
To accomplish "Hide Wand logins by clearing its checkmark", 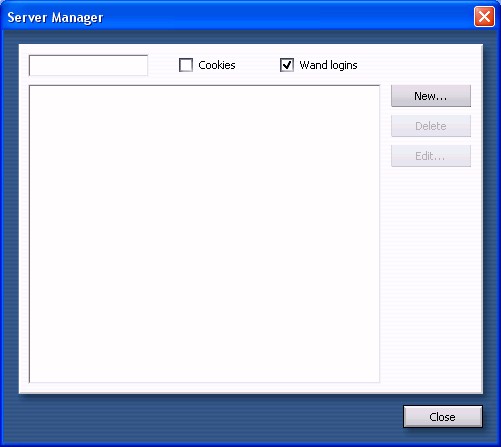I will tap(287, 65).
